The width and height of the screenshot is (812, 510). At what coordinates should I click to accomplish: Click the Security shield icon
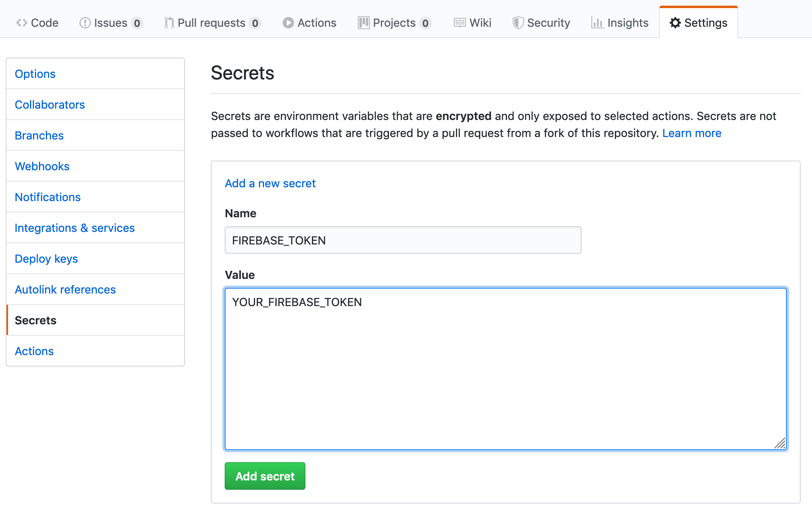point(518,23)
